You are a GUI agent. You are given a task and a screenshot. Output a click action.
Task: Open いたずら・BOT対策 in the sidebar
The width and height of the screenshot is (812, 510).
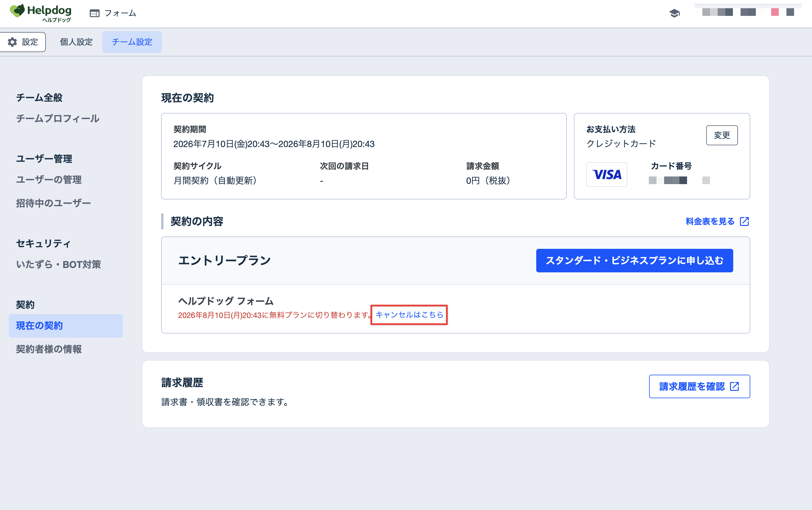[59, 264]
